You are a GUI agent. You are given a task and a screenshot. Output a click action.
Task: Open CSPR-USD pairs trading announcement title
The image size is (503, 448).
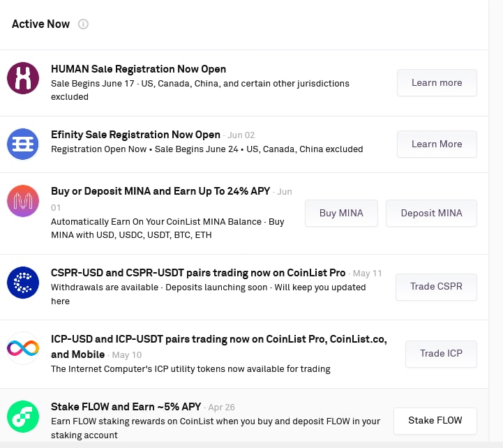click(x=198, y=273)
